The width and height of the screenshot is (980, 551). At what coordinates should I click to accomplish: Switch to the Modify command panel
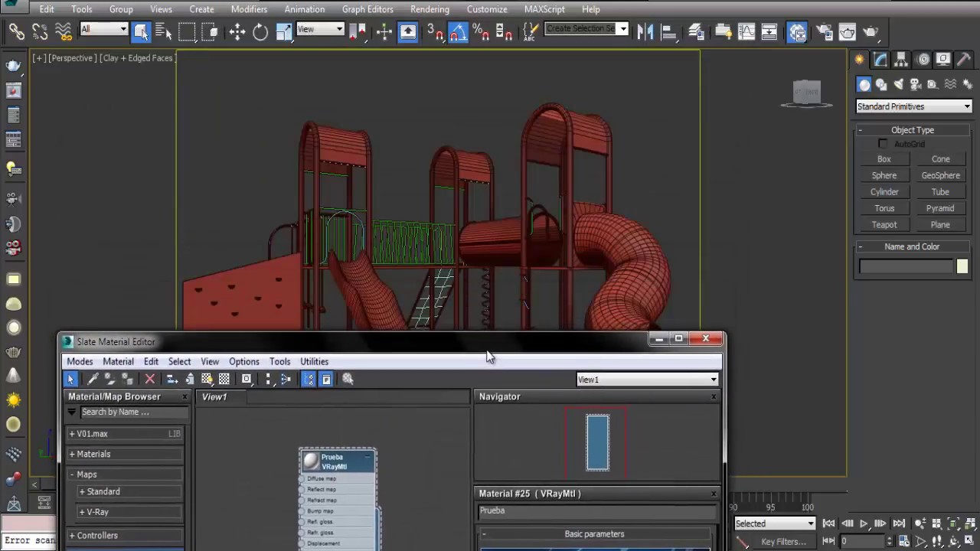click(x=880, y=60)
